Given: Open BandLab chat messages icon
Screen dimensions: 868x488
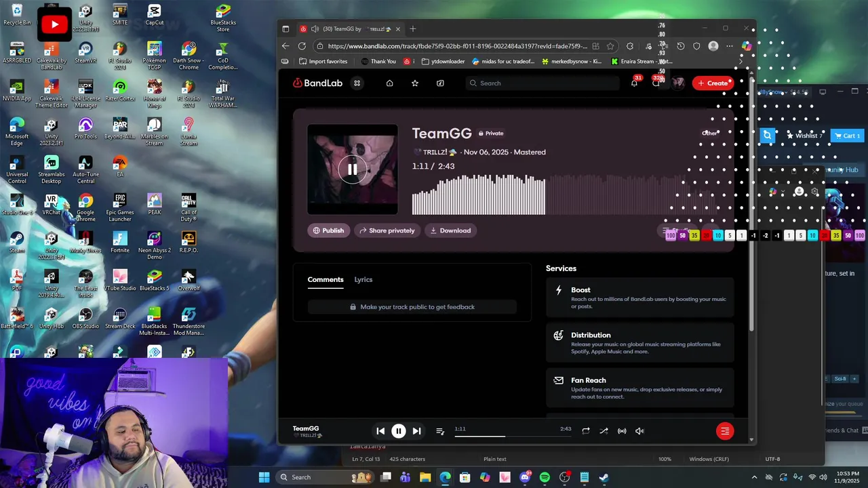Looking at the screenshot, I should (x=656, y=83).
